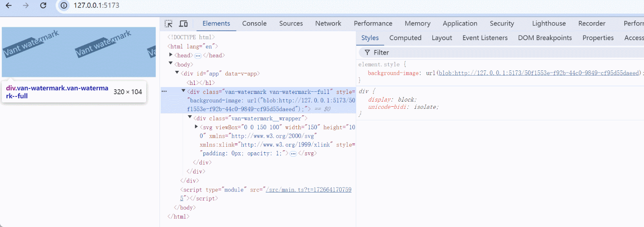Image resolution: width=644 pixels, height=227 pixels.
Task: Open the Recorder tab
Action: (x=592, y=23)
